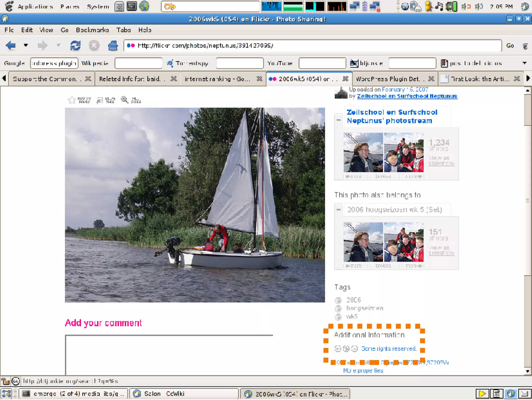Open the Bookmarks menu
Image resolution: width=532 pixels, height=400 pixels.
[x=92, y=30]
